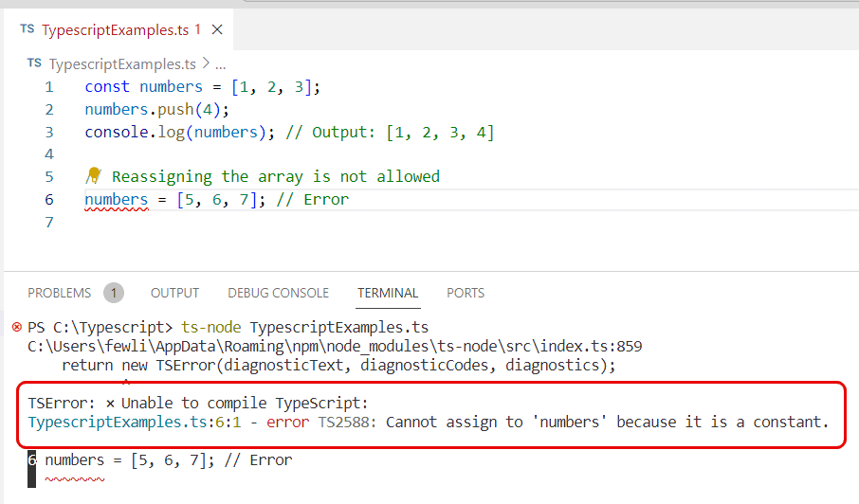The image size is (859, 504).
Task: Click the problems count badge showing 1
Action: pyautogui.click(x=114, y=293)
